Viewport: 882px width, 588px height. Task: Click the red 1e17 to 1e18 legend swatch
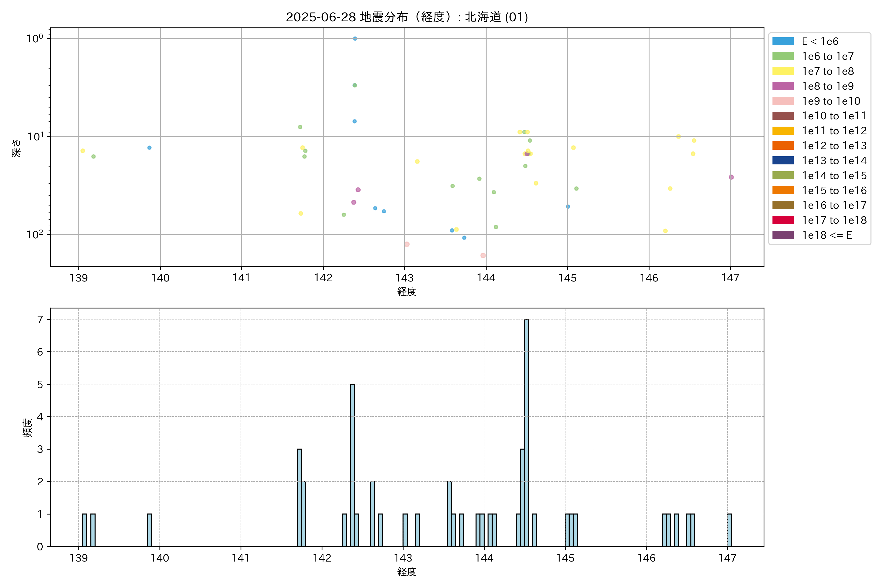pyautogui.click(x=783, y=220)
